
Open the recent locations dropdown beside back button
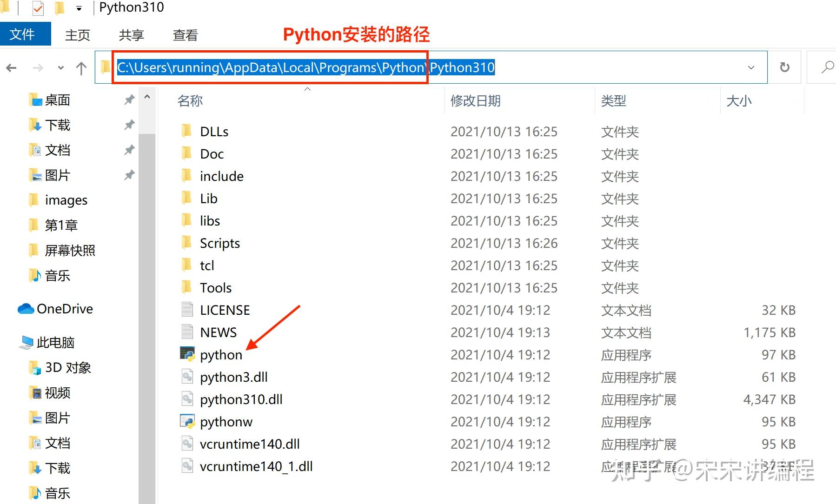[60, 68]
